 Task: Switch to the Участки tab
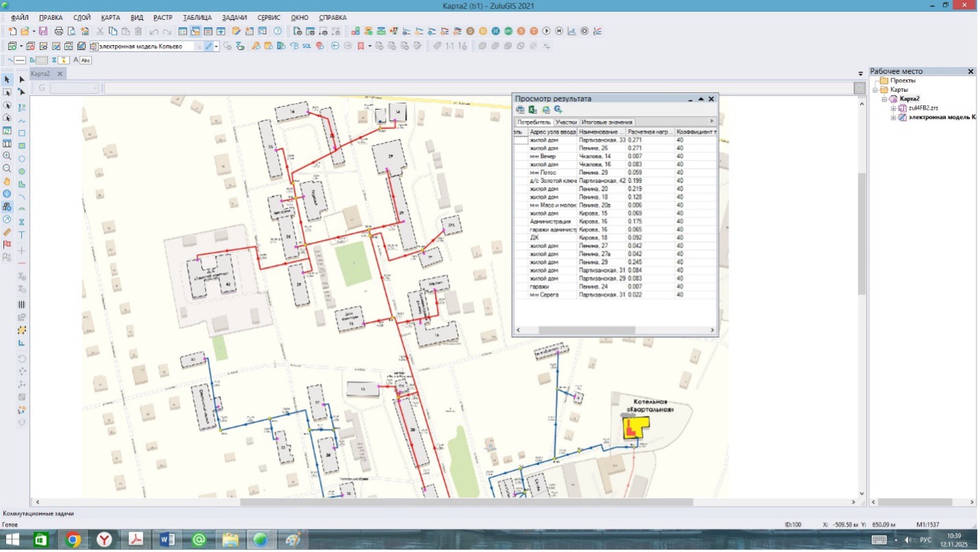565,122
